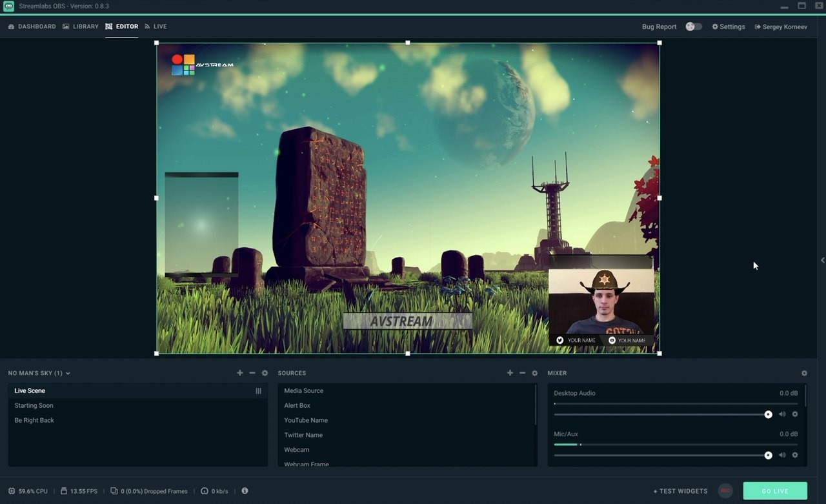Image resolution: width=826 pixels, height=504 pixels.
Task: Click the AVSTREAM banner in preview
Action: click(407, 321)
